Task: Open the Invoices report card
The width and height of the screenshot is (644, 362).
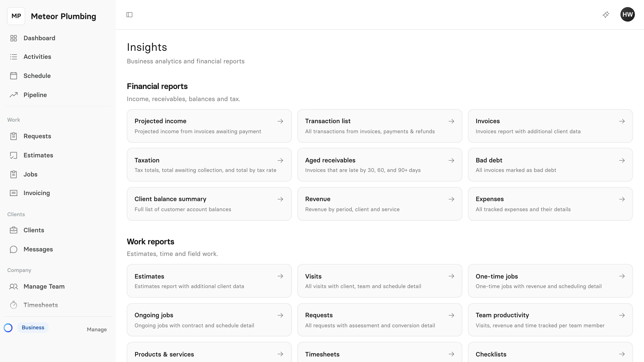Action: coord(550,126)
